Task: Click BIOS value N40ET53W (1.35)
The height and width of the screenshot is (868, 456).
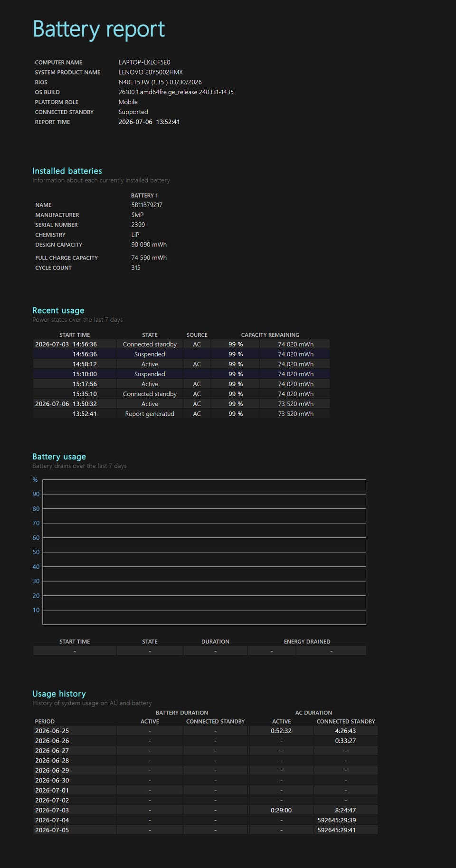Action: pos(160,82)
